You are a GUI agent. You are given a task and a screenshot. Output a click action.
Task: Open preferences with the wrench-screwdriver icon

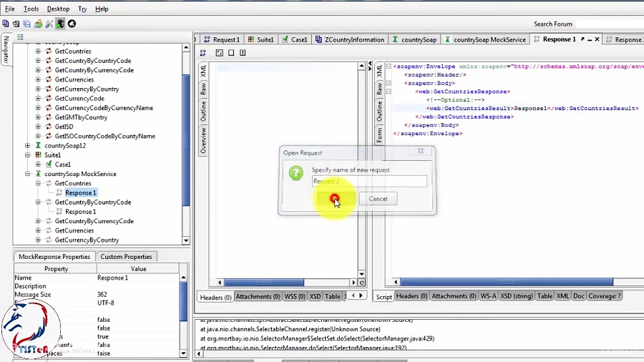point(49,24)
